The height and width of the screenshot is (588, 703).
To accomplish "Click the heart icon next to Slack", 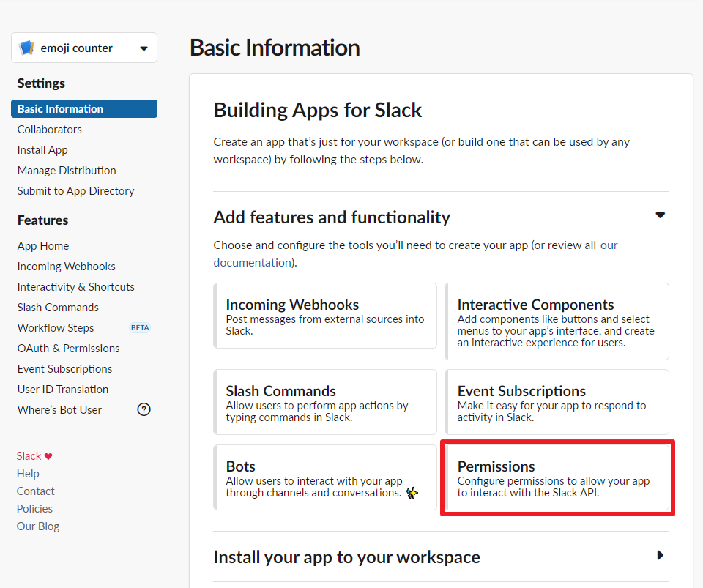I will [48, 456].
